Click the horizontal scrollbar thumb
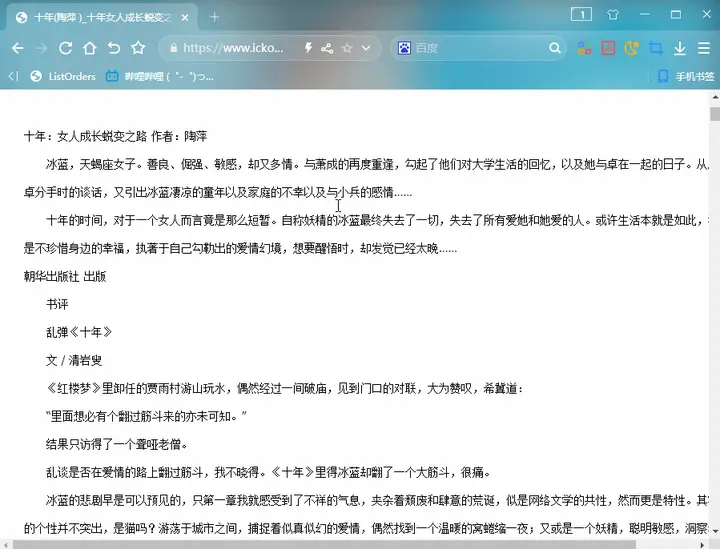 pyautogui.click(x=324, y=545)
